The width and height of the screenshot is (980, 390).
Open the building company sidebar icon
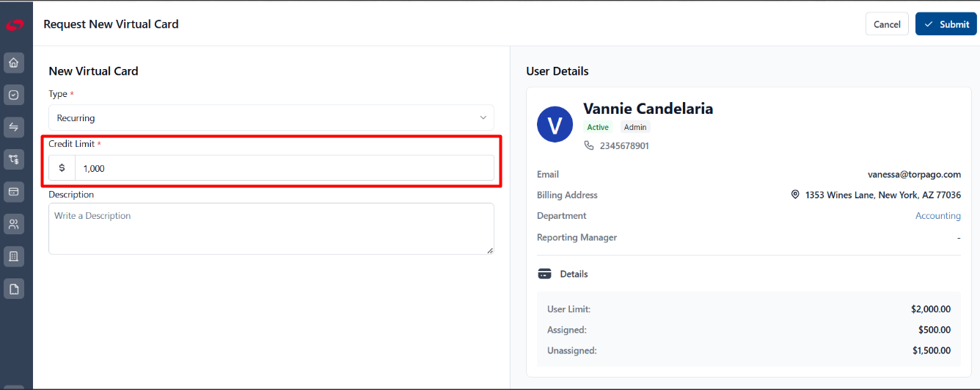tap(13, 256)
